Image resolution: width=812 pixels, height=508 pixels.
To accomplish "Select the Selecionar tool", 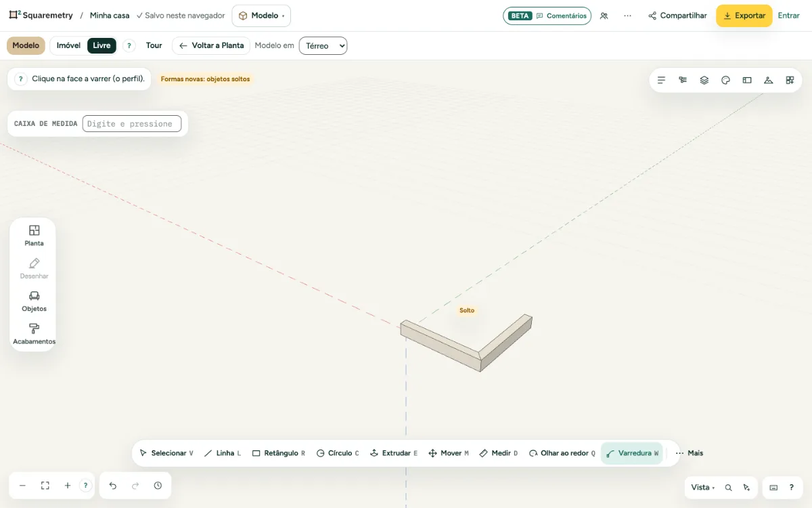I will (x=166, y=453).
